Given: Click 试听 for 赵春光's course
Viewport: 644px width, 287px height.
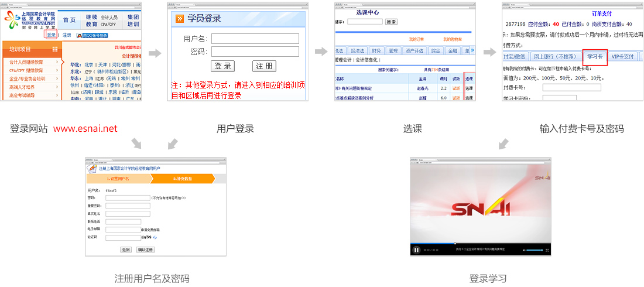Looking at the screenshot, I should coord(456,88).
